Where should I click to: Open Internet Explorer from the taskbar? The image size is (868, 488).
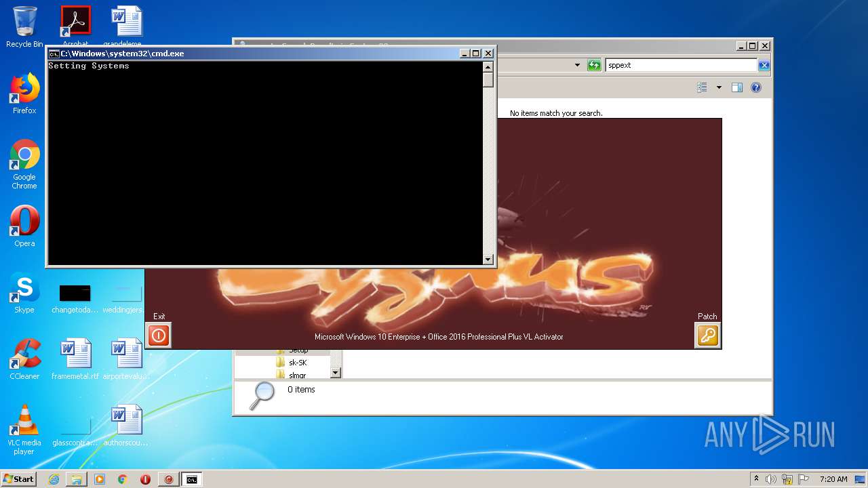point(54,479)
